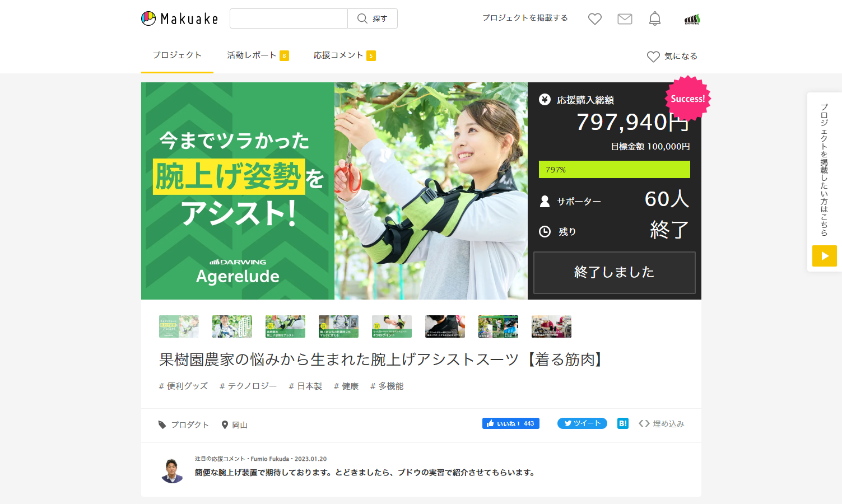The image size is (842, 504).
Task: Show notifications with the bell icon
Action: click(x=655, y=19)
